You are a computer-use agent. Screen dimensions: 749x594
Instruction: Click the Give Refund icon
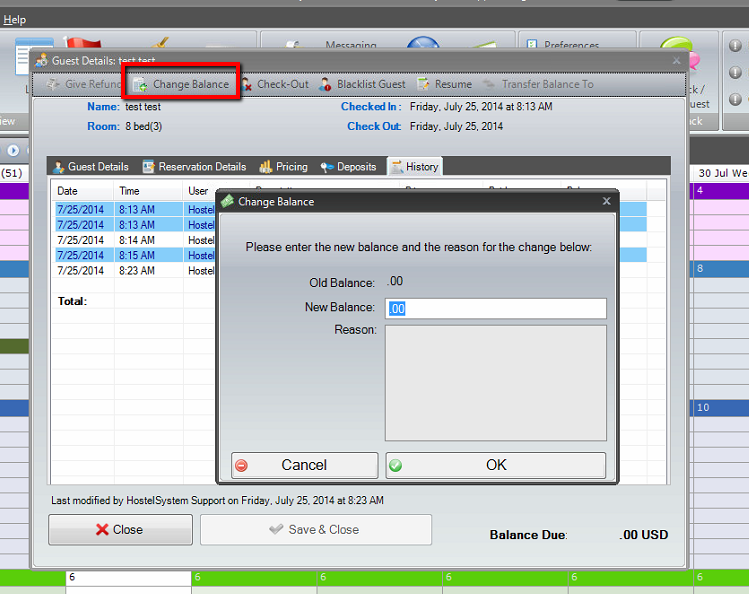tap(53, 85)
